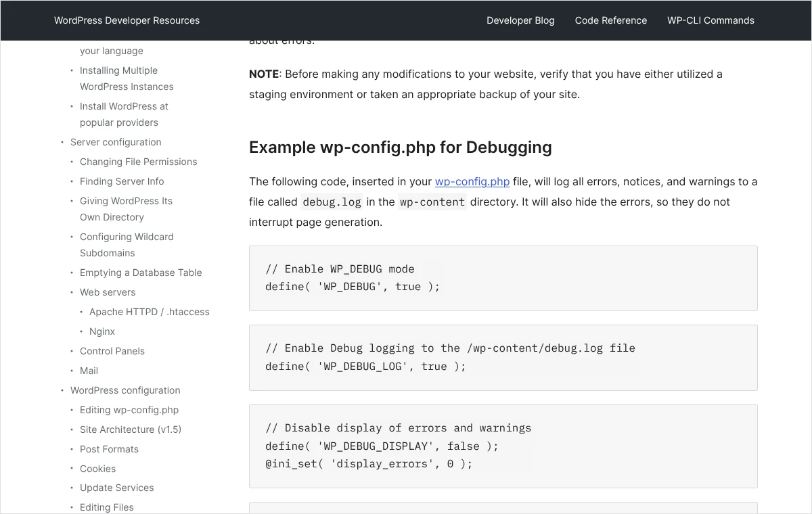Open Installing Multiple WordPress Instances
Screen dimensions: 812x514
coord(127,78)
